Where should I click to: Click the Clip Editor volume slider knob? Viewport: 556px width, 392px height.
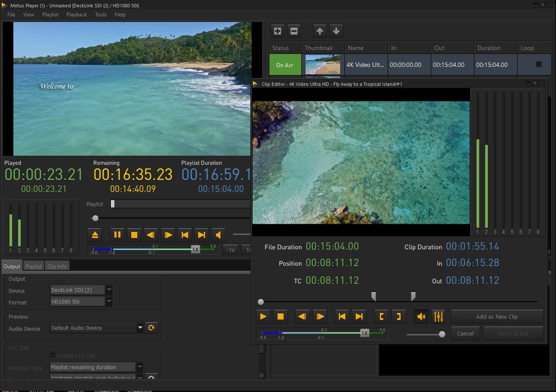click(442, 334)
